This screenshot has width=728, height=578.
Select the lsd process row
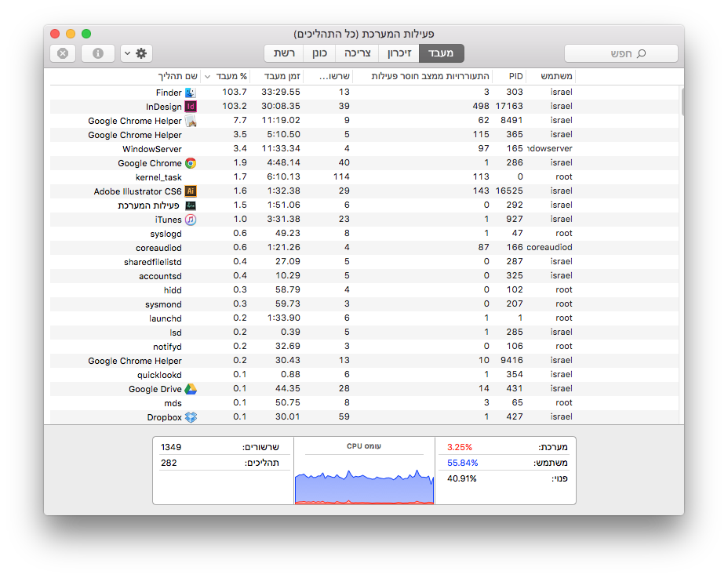coord(364,333)
